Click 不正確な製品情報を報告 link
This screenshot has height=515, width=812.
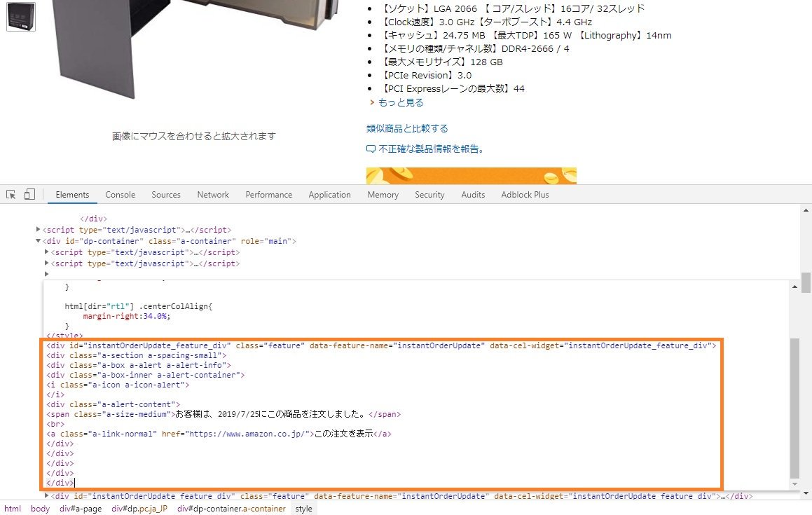pyautogui.click(x=431, y=149)
